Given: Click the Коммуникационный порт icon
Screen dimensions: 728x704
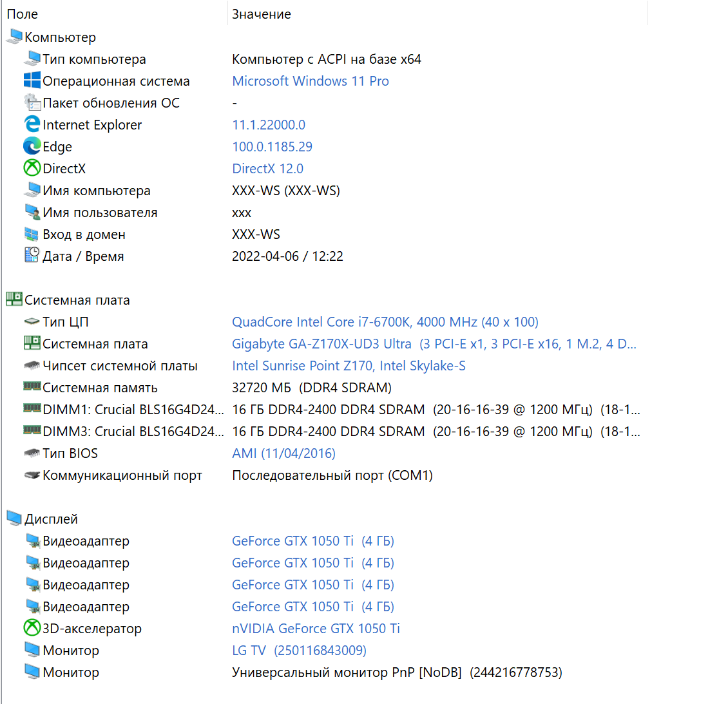Looking at the screenshot, I should [32, 475].
